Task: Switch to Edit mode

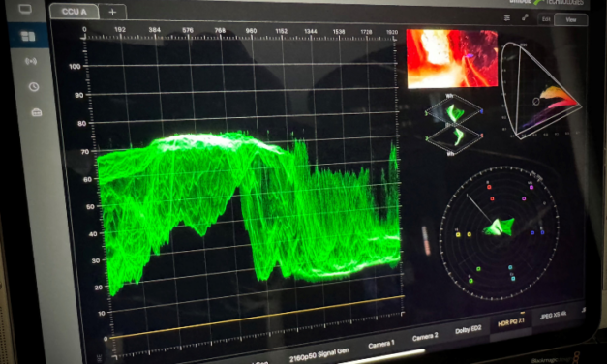Action: click(546, 19)
